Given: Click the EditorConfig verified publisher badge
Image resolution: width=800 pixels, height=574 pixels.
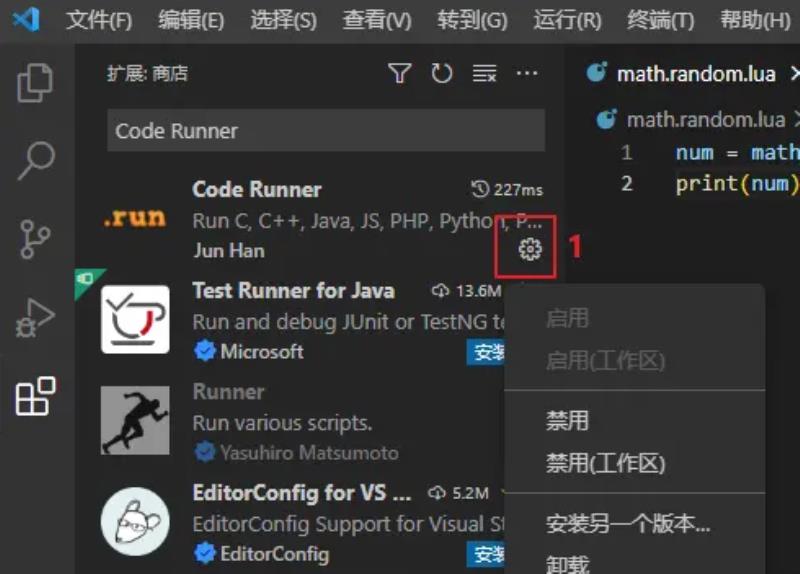Looking at the screenshot, I should coord(205,554).
